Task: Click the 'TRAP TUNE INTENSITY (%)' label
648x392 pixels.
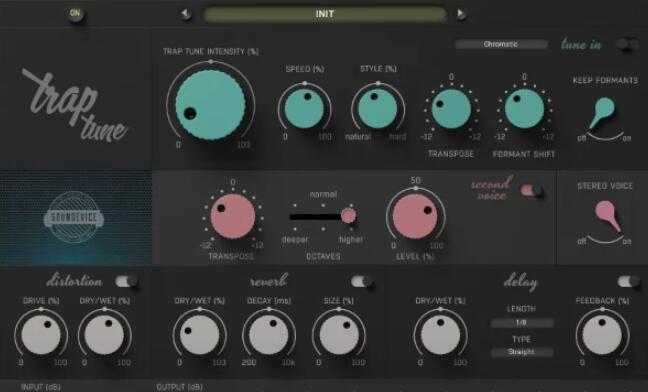Action: (211, 52)
